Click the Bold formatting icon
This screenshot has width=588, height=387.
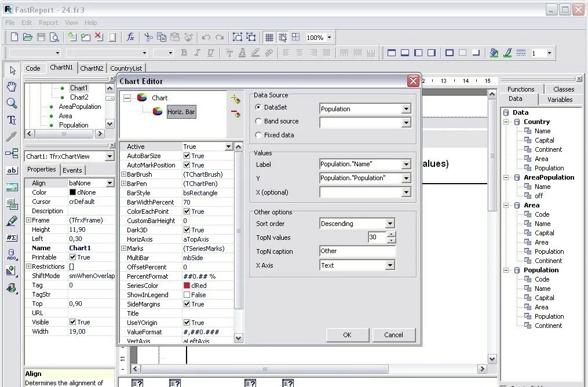(184, 53)
